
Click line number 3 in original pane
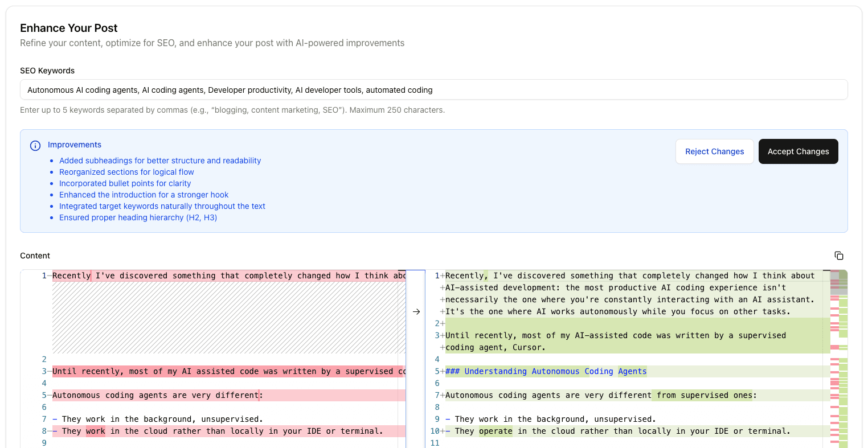tap(44, 371)
